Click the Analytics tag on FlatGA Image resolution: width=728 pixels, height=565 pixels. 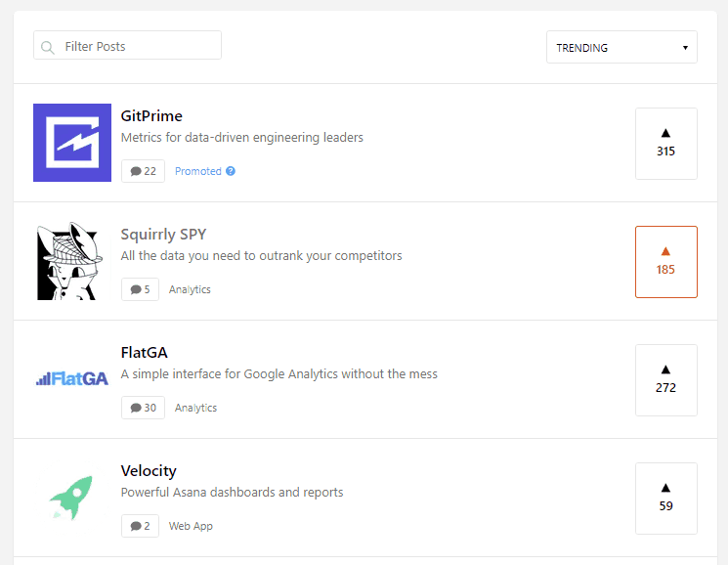(x=196, y=408)
